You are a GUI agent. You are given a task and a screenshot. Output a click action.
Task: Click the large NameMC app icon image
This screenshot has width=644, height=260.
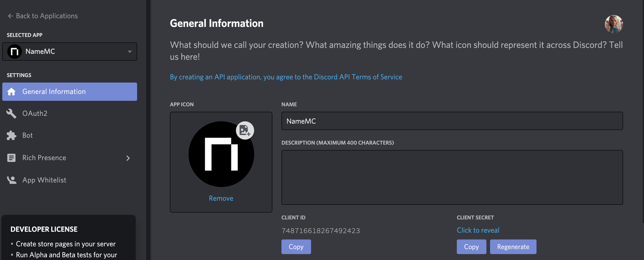click(x=221, y=154)
